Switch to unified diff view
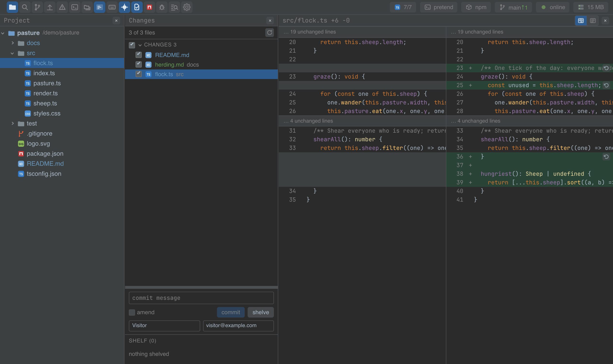The width and height of the screenshot is (613, 364). (593, 21)
